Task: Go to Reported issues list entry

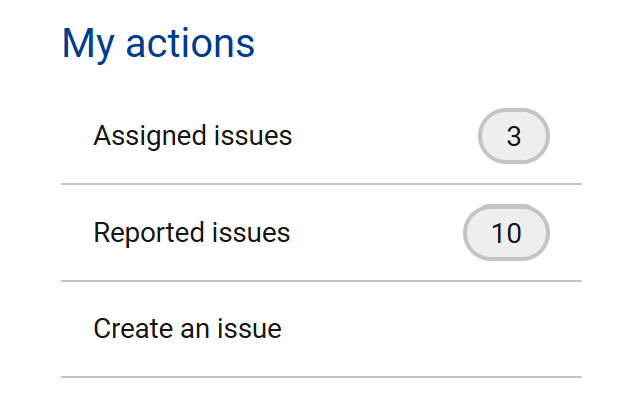Action: [192, 233]
